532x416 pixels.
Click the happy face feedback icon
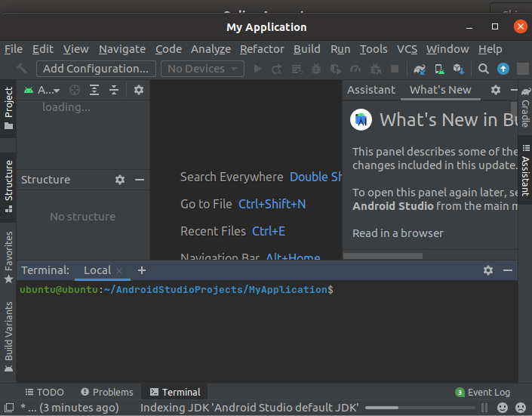[503, 407]
